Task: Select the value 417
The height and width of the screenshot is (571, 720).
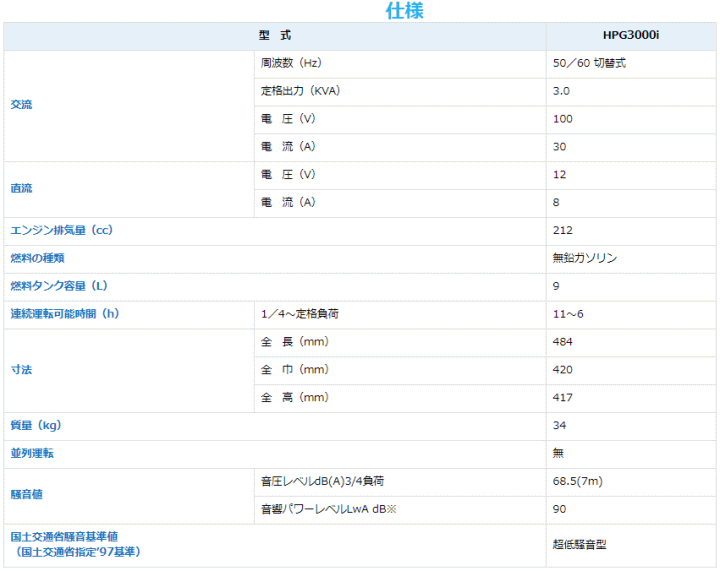Action: coord(562,397)
